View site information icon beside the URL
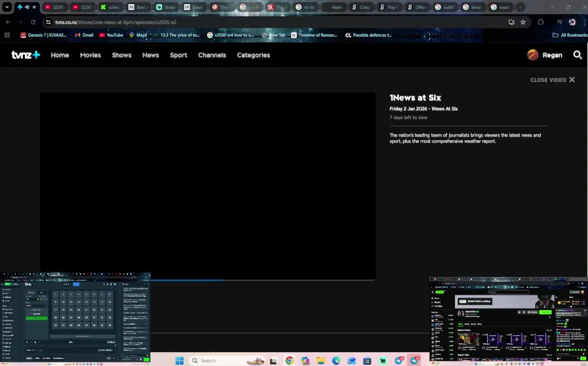This screenshot has height=366, width=588. tap(48, 22)
